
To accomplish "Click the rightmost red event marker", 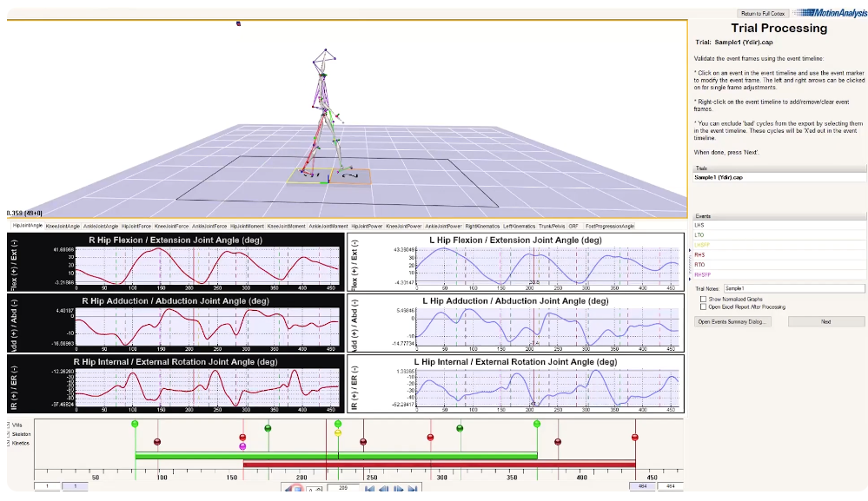I will [635, 437].
